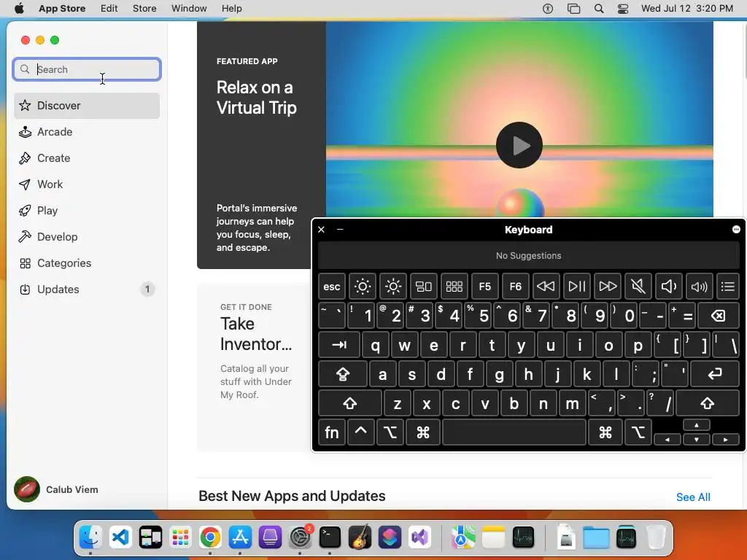
Task: Open keyboard panel options menu button
Action: [x=736, y=230]
